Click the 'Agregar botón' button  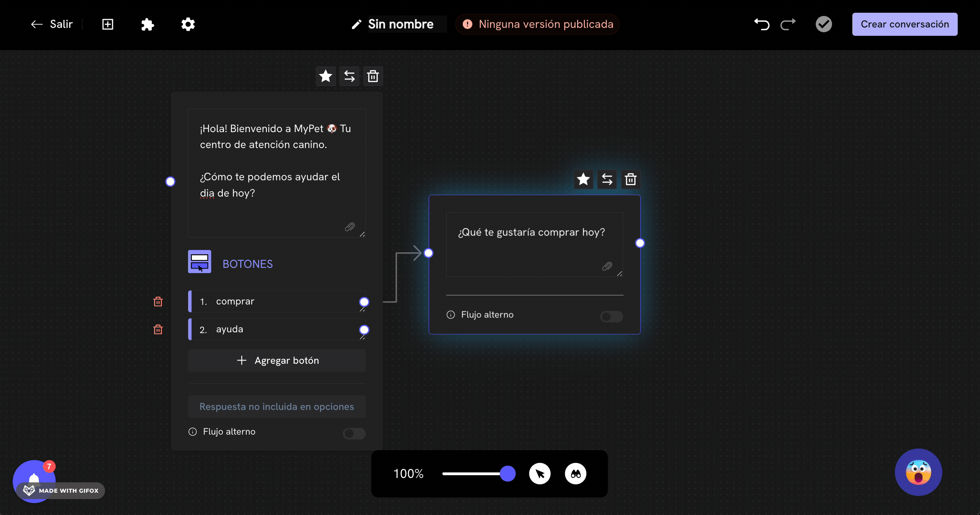[x=277, y=361]
